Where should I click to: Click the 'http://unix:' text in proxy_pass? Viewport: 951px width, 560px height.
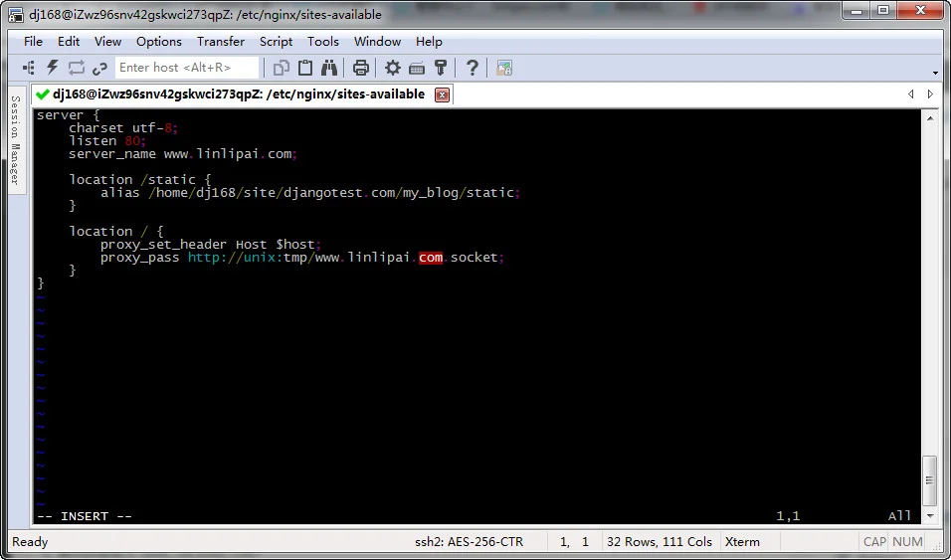[236, 258]
